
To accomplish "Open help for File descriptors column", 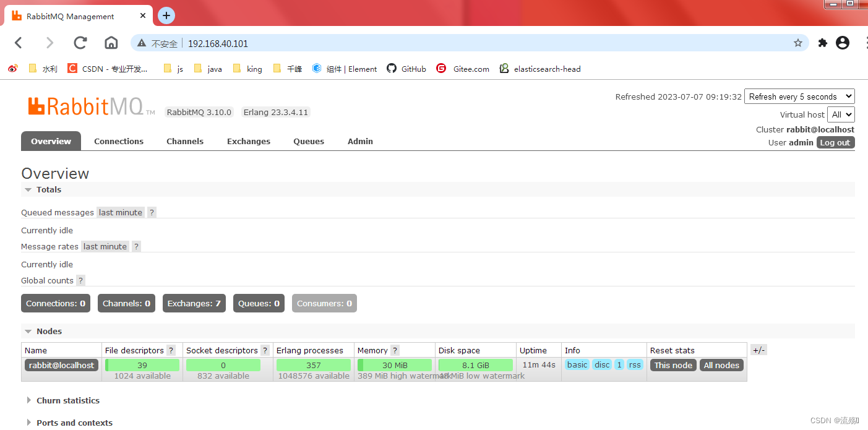I will (171, 350).
